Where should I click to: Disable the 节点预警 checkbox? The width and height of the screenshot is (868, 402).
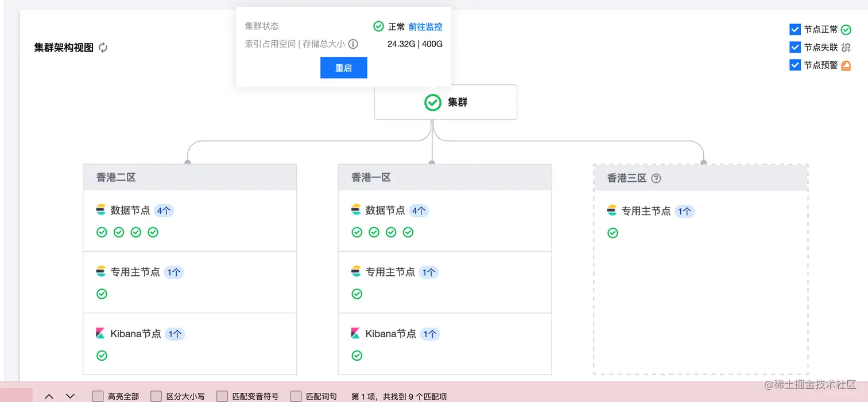click(795, 65)
